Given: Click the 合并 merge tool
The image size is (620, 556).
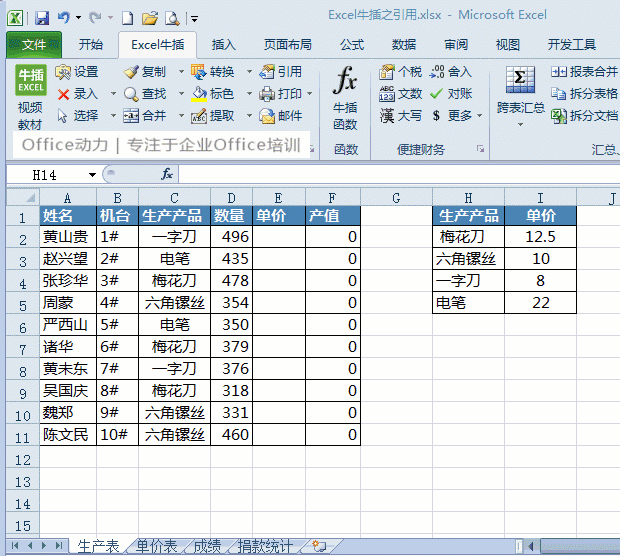Looking at the screenshot, I should 145,116.
